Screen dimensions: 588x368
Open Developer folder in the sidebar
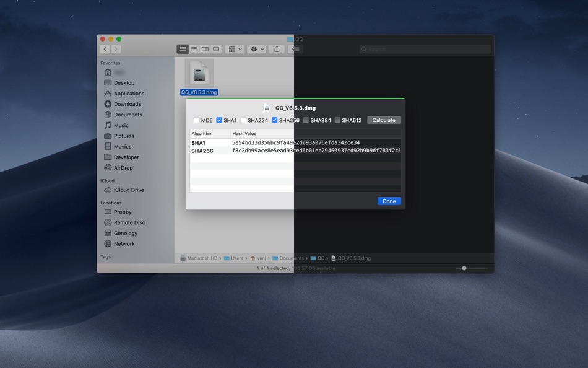tap(121, 157)
